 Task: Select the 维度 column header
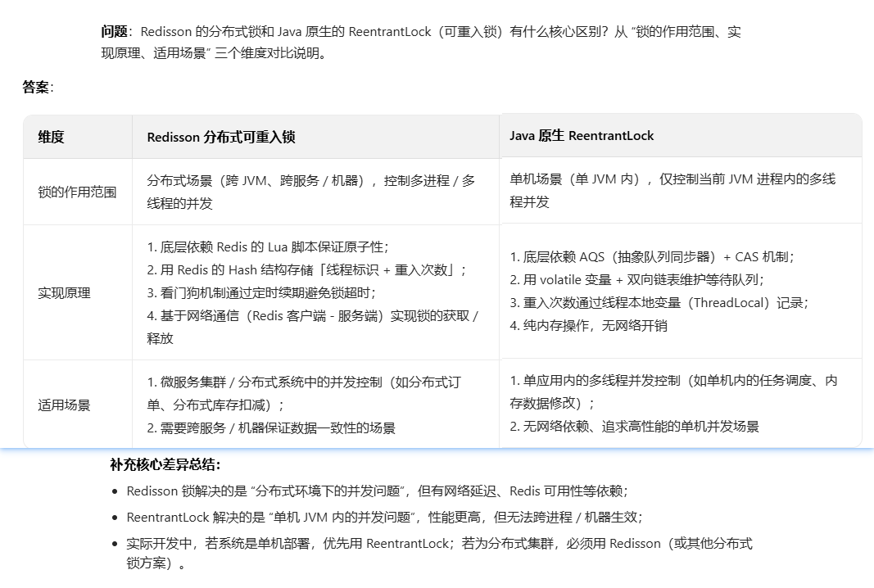pos(52,137)
